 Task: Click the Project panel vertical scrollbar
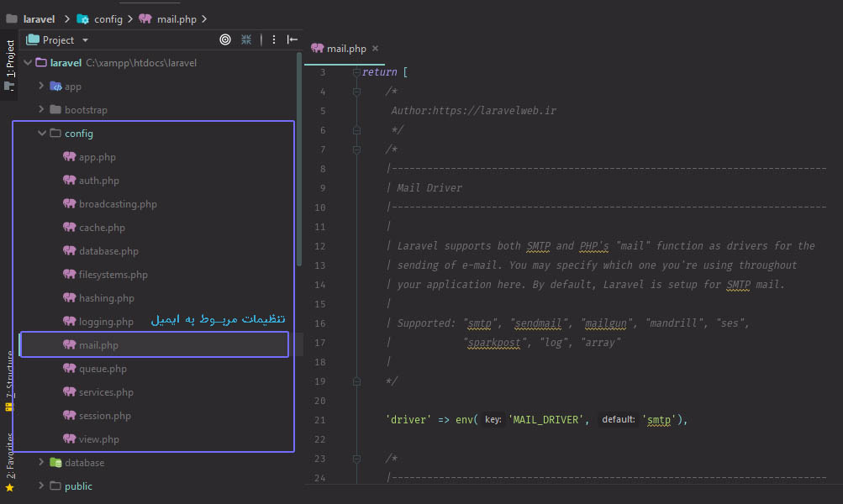[298, 160]
